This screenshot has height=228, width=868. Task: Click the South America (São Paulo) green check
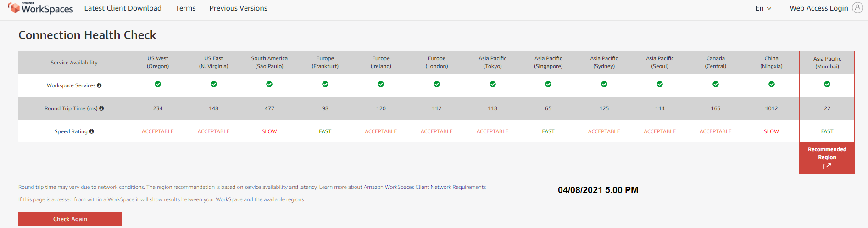pos(269,84)
